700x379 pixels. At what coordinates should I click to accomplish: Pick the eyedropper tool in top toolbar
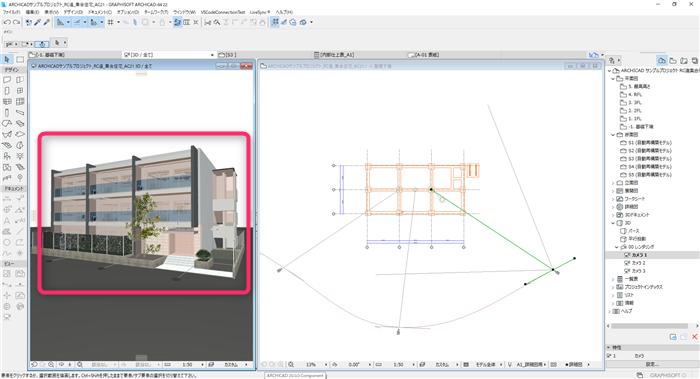[38, 22]
